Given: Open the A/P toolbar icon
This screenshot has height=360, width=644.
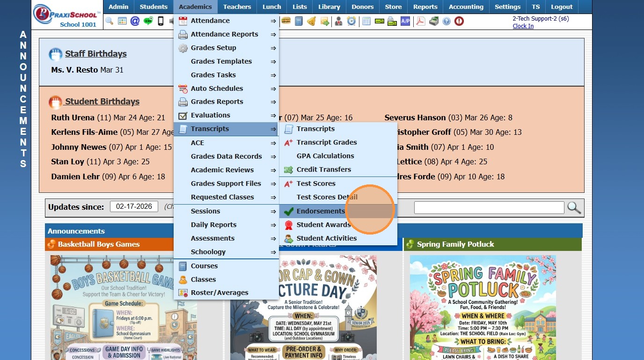Looking at the screenshot, I should point(405,21).
